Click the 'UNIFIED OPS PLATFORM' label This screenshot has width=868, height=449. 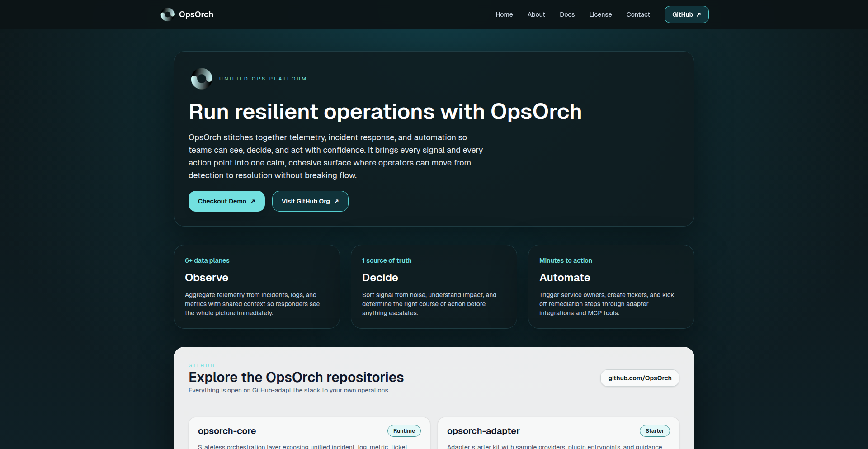pos(263,79)
